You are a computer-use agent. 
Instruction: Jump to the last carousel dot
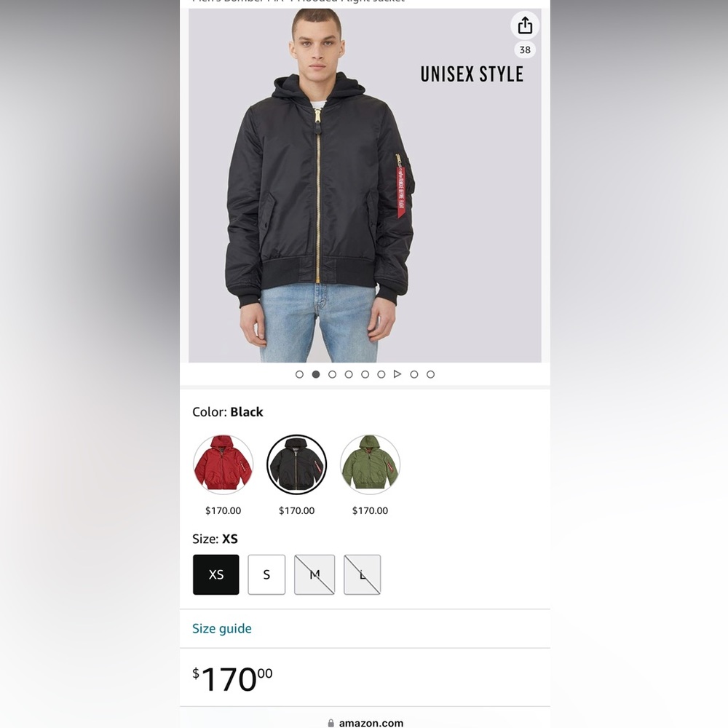tap(430, 374)
